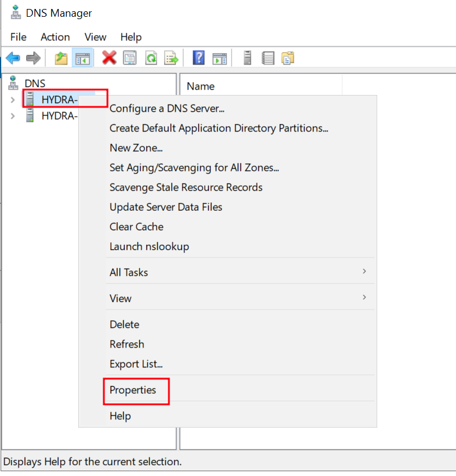456x476 pixels.
Task: Select the second HYDRA- server label
Action: coord(60,116)
